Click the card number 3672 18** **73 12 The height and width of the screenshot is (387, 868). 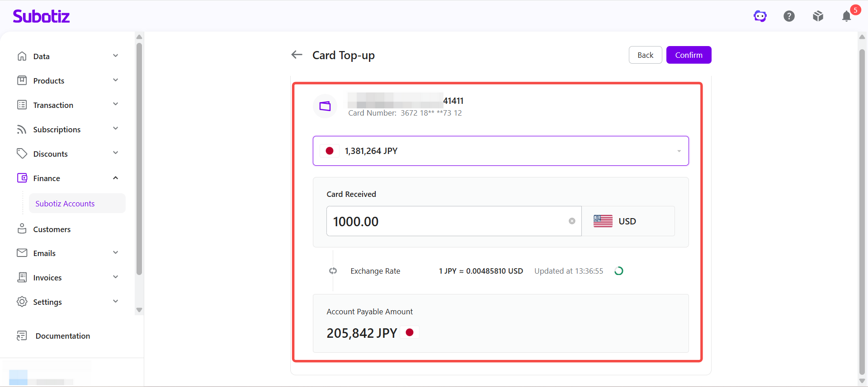431,113
